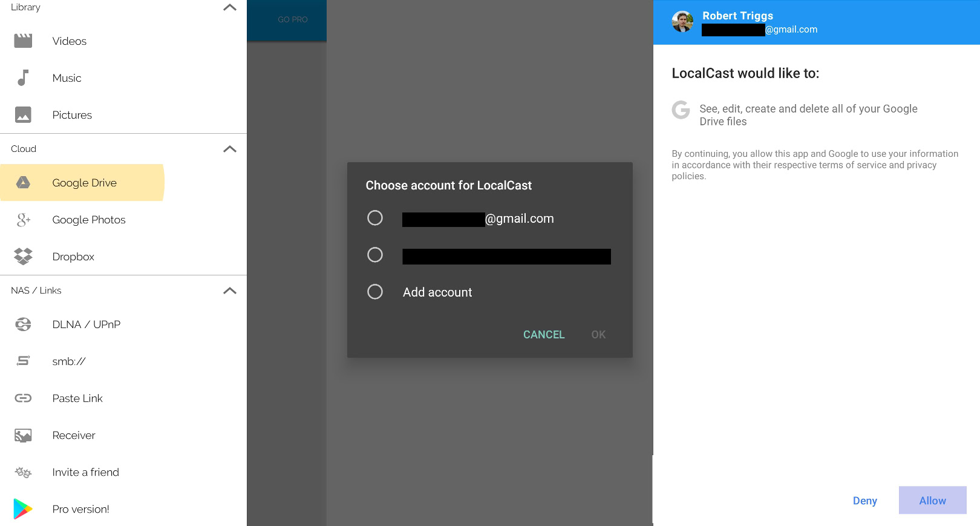Select the Paste Link entry

tap(123, 398)
